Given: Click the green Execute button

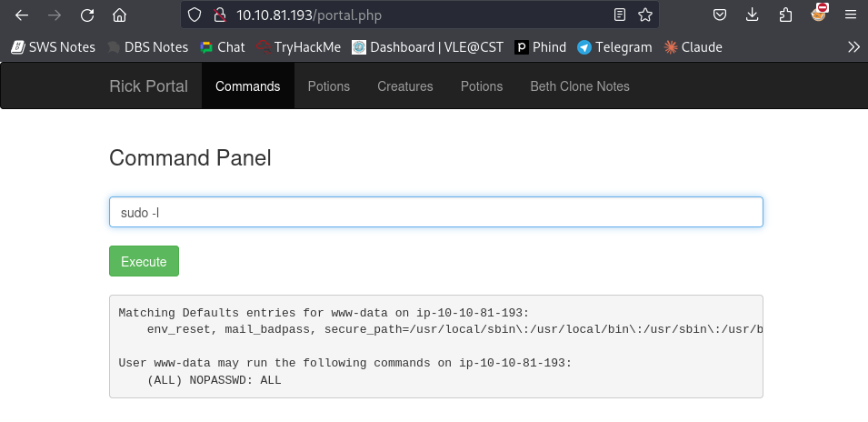Looking at the screenshot, I should (144, 261).
